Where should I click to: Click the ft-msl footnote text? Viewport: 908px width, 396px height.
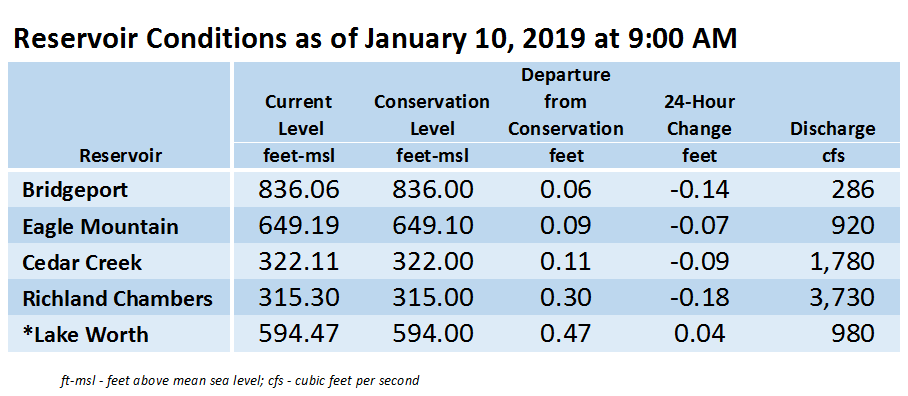[239, 381]
